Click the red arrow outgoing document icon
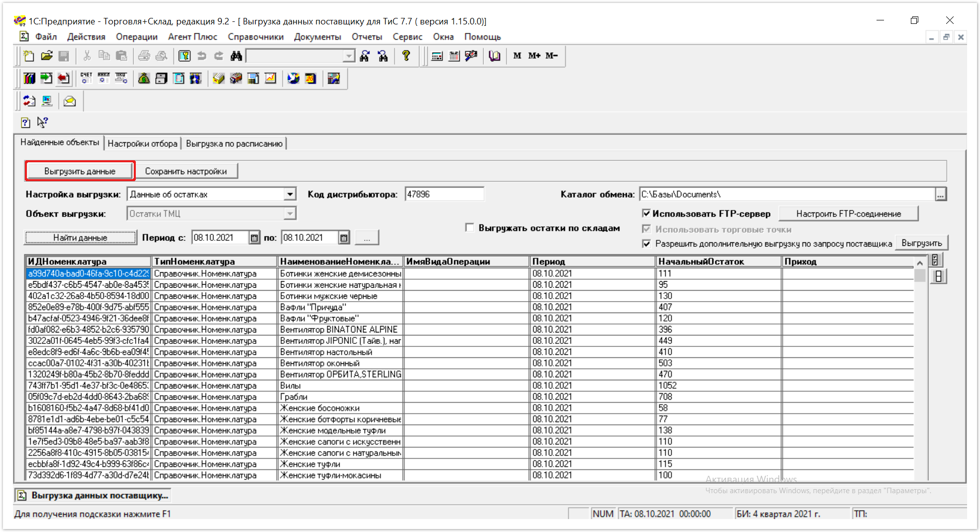This screenshot has width=980, height=532. pos(63,78)
